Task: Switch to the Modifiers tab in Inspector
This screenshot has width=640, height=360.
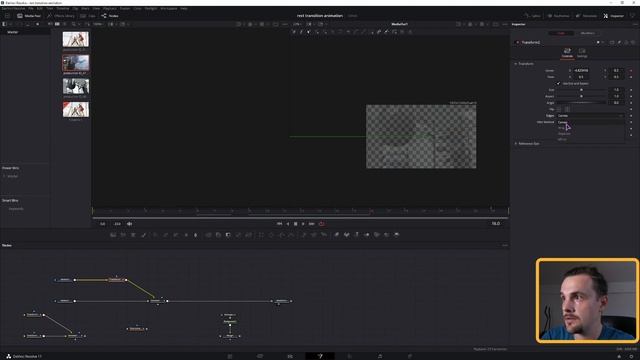Action: tap(588, 33)
